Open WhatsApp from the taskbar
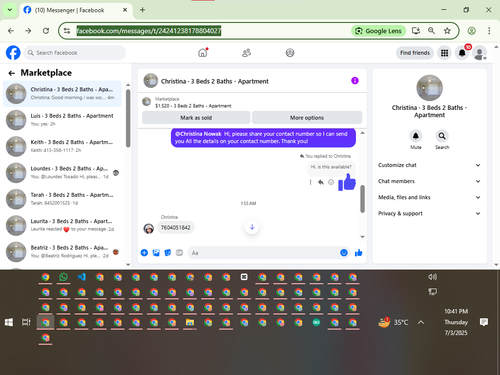 pos(63,277)
